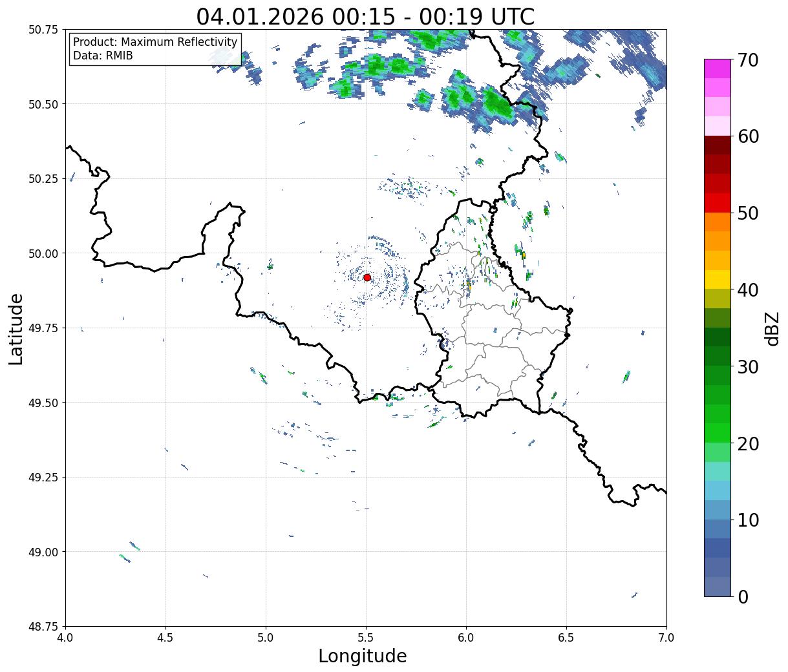
Task: Click the longitude tick label 5.0
Action: 266,638
